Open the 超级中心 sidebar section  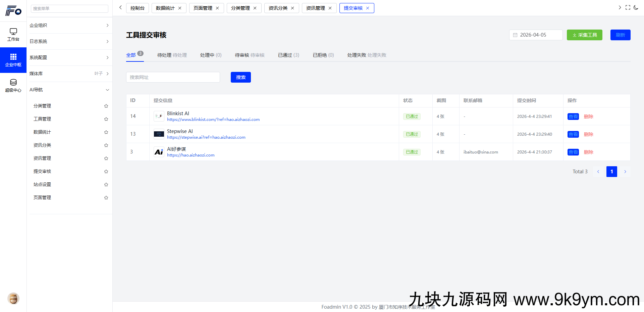point(13,85)
